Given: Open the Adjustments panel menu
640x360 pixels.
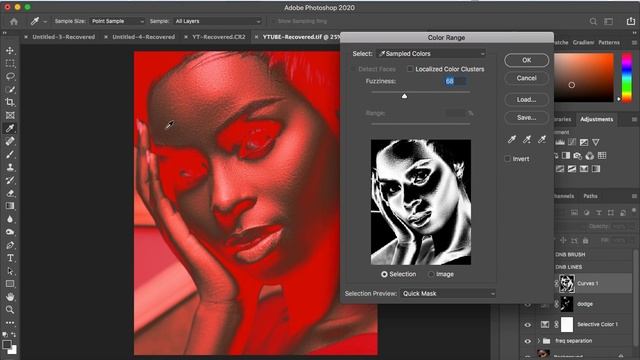Looking at the screenshot, I should pos(634,119).
